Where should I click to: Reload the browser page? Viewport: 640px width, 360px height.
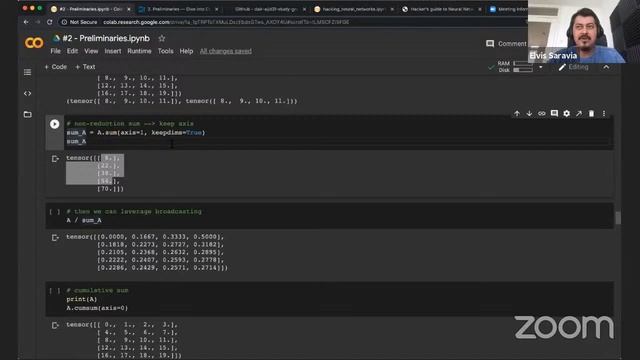(x=49, y=22)
